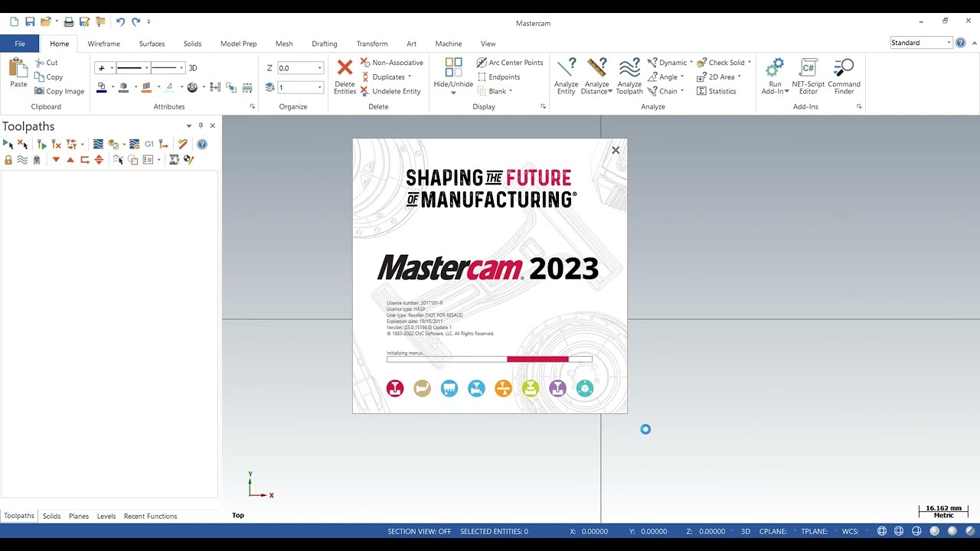
Task: Close the Mastercam 2023 splash screen
Action: (x=616, y=150)
